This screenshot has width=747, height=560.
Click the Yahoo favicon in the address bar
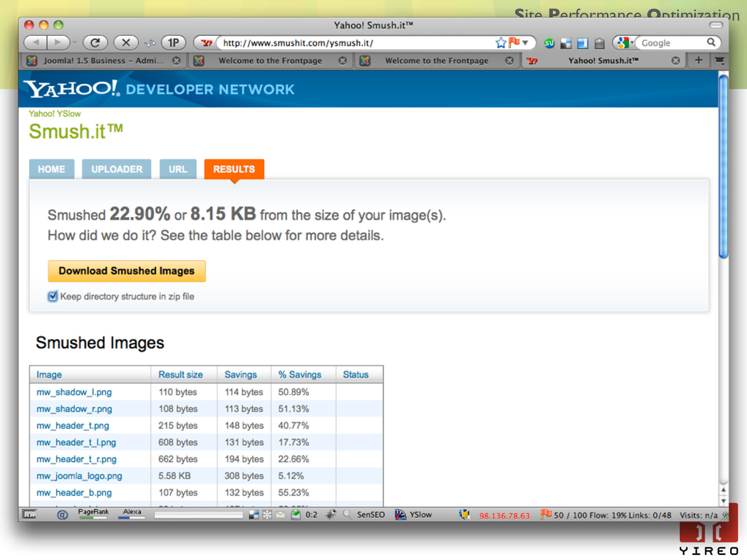pos(206,43)
